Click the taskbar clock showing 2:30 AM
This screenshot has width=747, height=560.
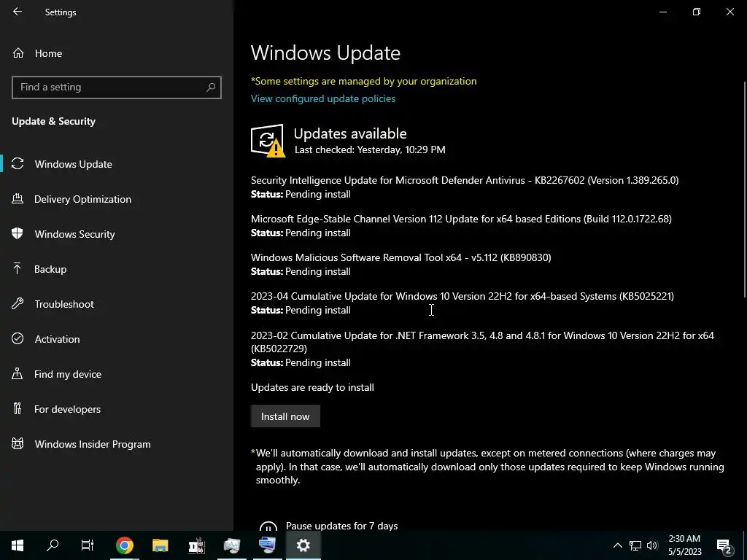684,545
